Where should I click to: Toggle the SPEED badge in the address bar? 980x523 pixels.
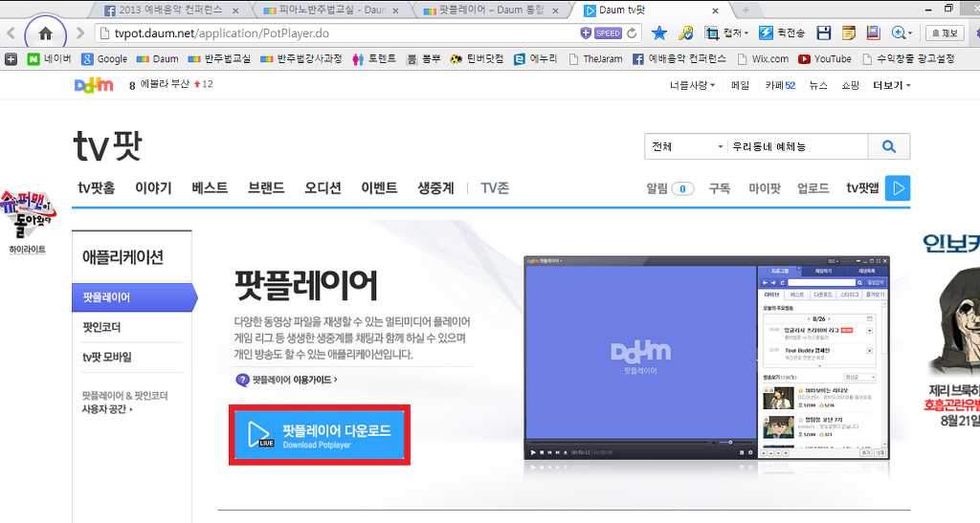[608, 33]
